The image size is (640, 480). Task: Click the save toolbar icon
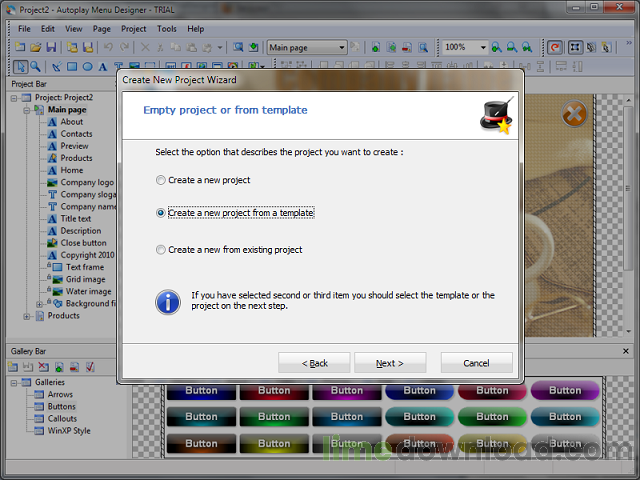[50, 47]
